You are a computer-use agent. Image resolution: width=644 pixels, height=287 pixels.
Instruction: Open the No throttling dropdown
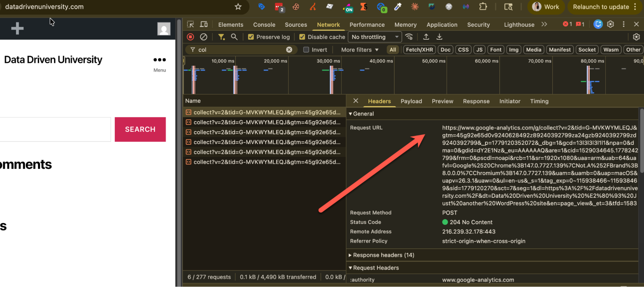pyautogui.click(x=375, y=37)
